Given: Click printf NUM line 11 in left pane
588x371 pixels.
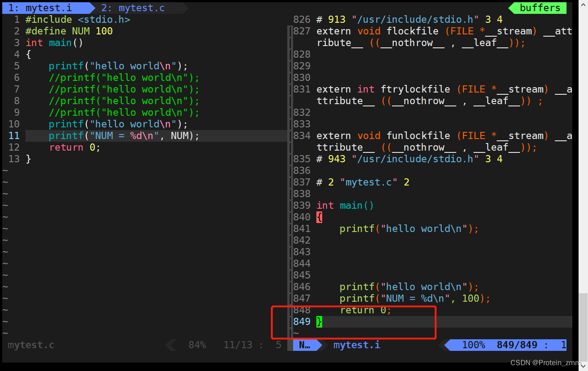Looking at the screenshot, I should [124, 136].
